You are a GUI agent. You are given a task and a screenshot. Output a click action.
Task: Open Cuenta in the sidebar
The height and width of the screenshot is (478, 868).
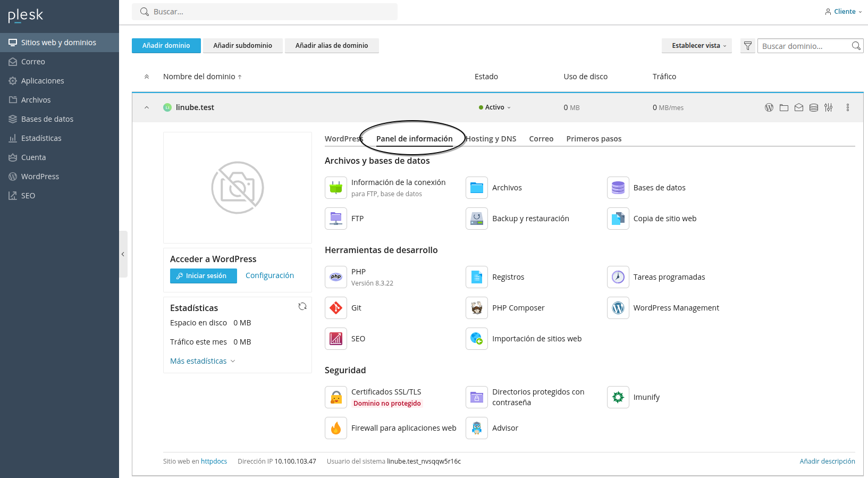[x=60, y=157]
